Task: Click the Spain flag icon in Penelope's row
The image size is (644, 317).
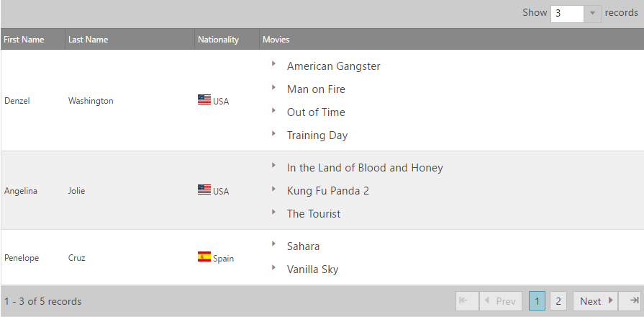Action: [204, 257]
